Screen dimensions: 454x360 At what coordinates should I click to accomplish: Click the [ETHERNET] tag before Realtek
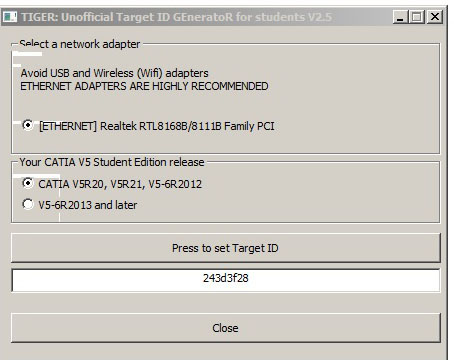(x=68, y=126)
